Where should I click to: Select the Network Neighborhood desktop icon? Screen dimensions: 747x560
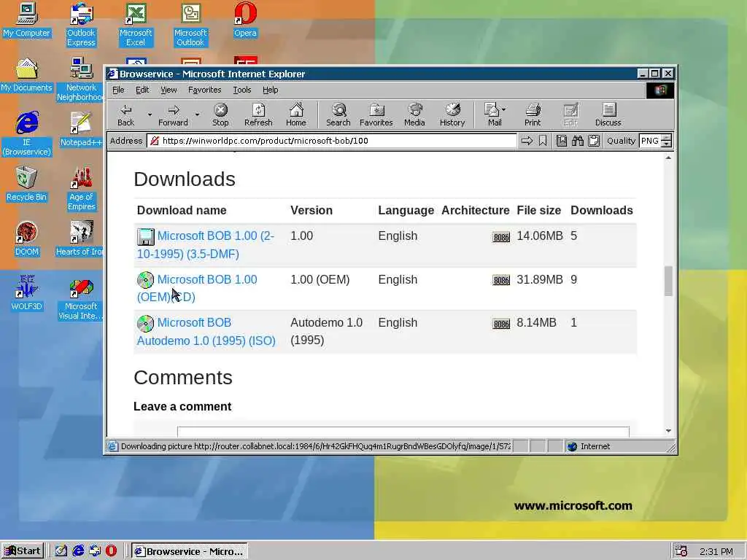[x=81, y=79]
